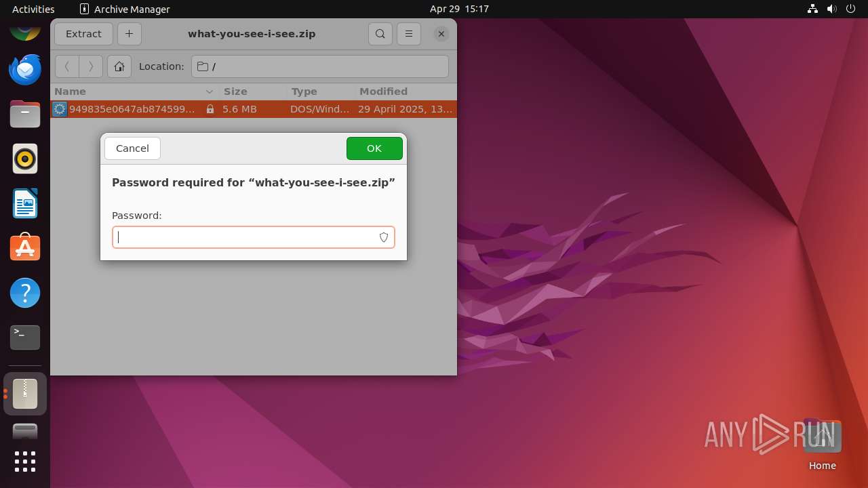This screenshot has width=868, height=488.
Task: Click the shield icon in the password field
Action: [x=384, y=237]
